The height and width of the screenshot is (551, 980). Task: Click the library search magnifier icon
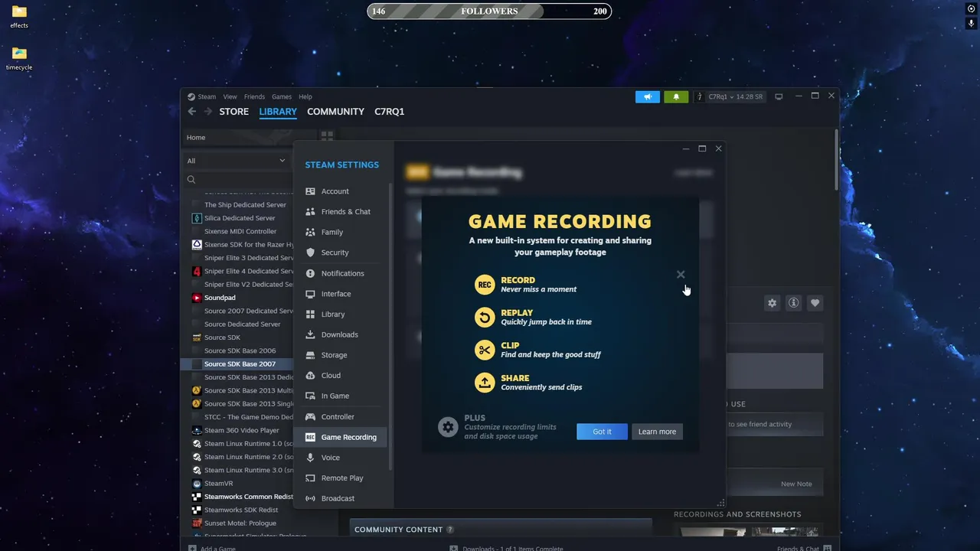click(191, 180)
